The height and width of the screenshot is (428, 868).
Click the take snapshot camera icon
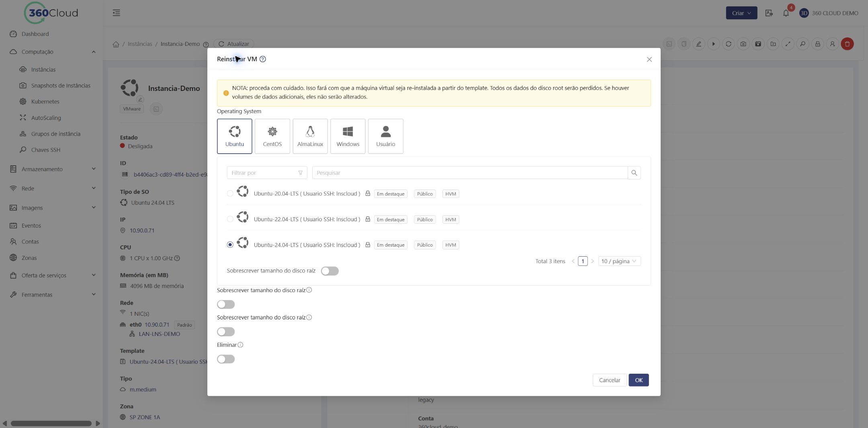pyautogui.click(x=743, y=44)
